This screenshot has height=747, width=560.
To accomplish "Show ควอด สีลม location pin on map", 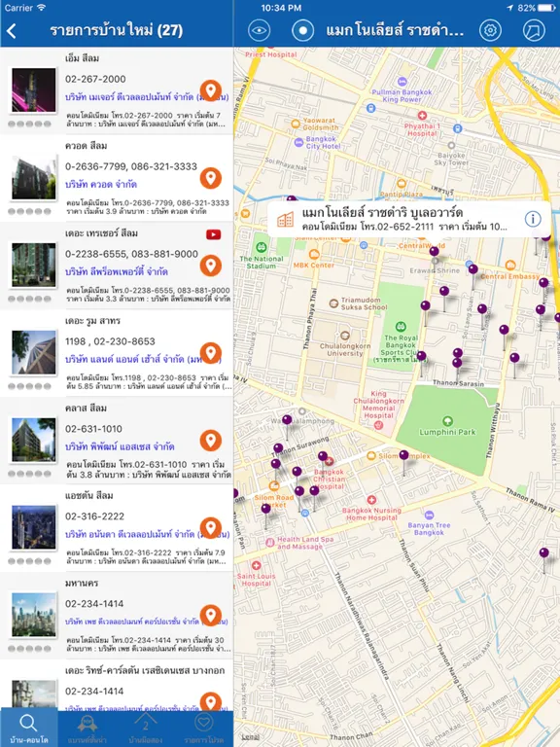I will [210, 178].
